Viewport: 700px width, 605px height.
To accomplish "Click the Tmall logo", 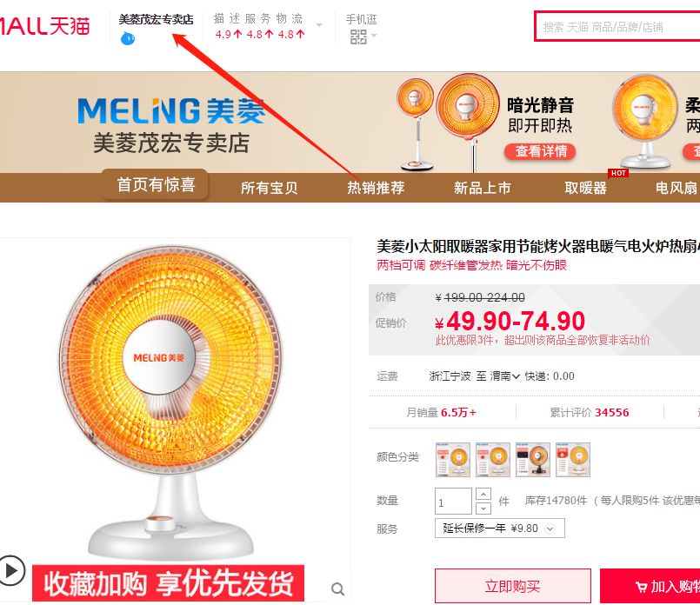I will (x=43, y=25).
